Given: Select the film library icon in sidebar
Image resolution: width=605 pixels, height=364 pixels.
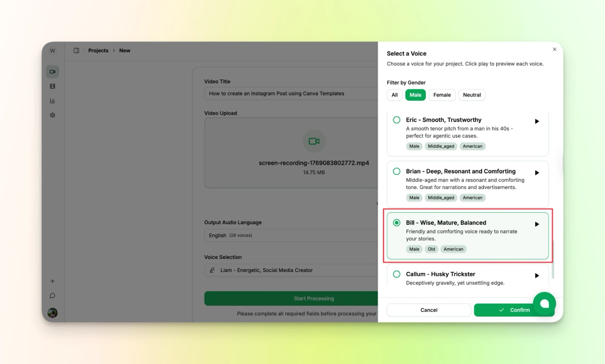Looking at the screenshot, I should 52,86.
